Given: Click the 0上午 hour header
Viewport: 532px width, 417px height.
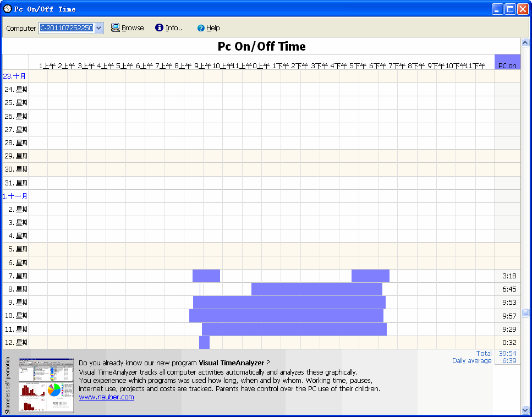Looking at the screenshot, I should (261, 66).
